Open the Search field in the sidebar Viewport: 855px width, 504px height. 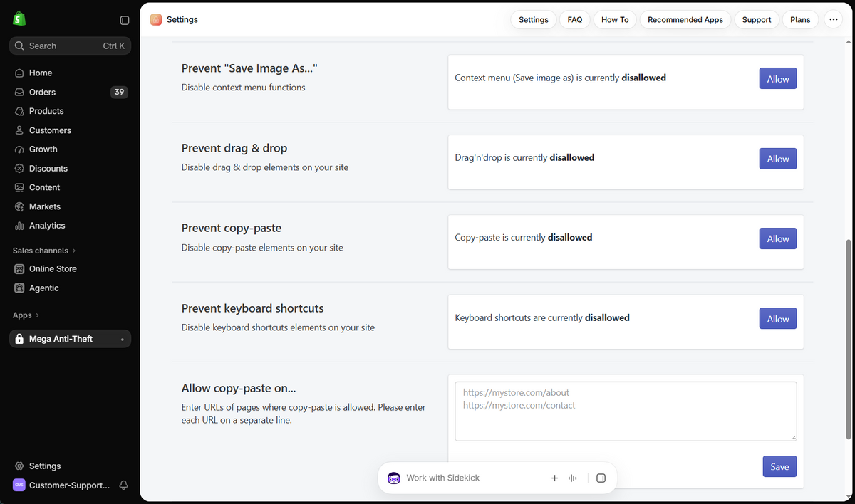tap(70, 46)
